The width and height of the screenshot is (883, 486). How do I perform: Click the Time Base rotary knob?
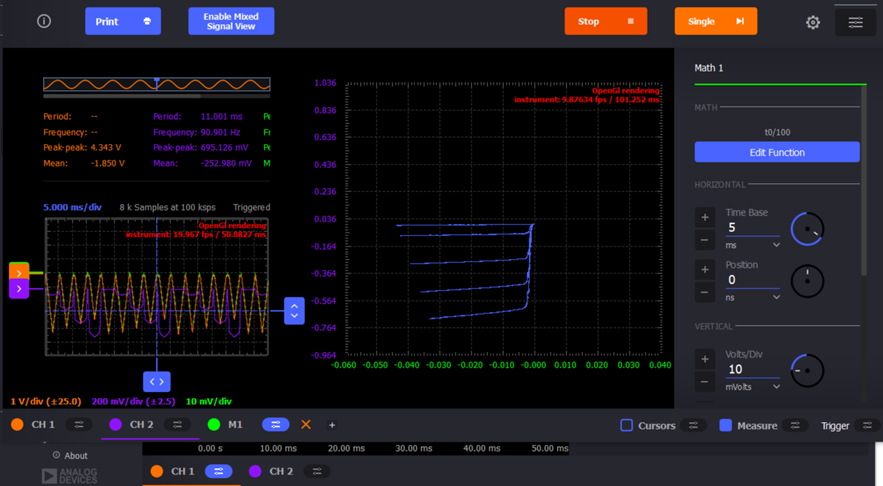pyautogui.click(x=807, y=229)
